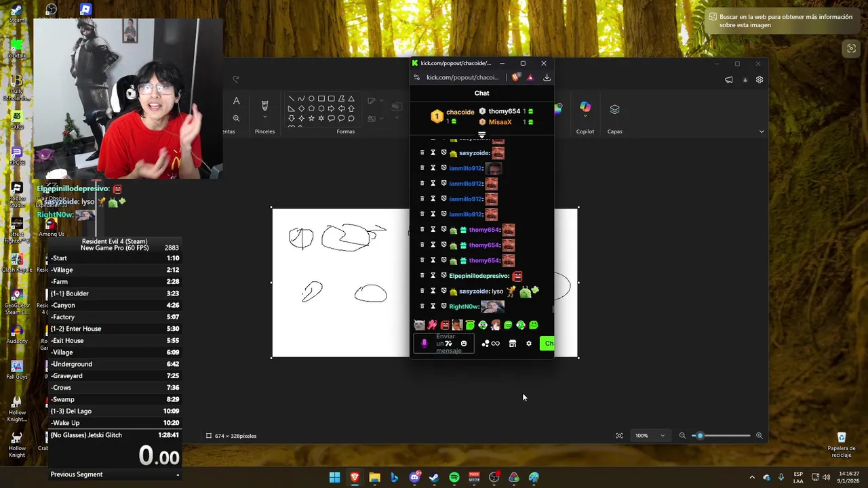Open Paint settings gear
The image size is (868, 488).
[x=759, y=80]
